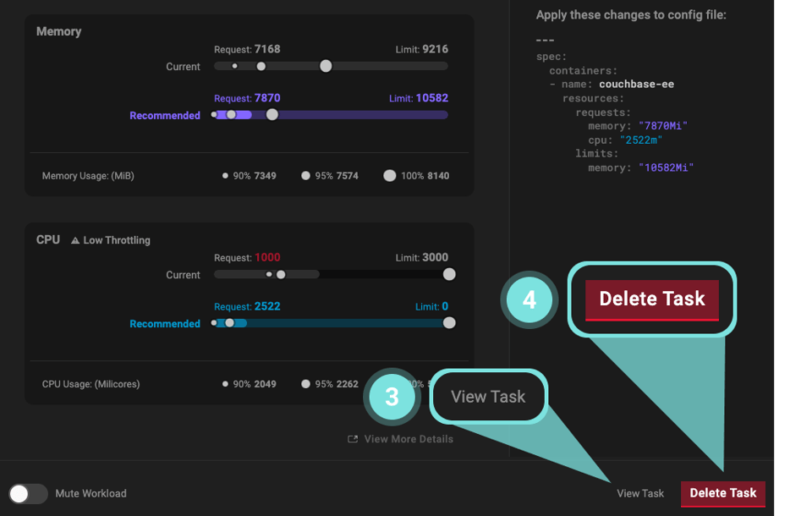Select the Memory panel heading

58,31
